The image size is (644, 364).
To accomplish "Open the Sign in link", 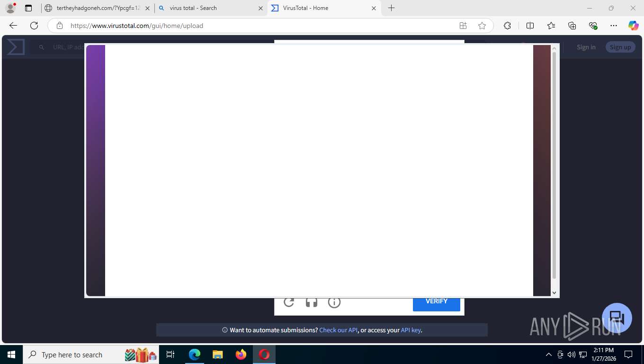I will tap(586, 47).
